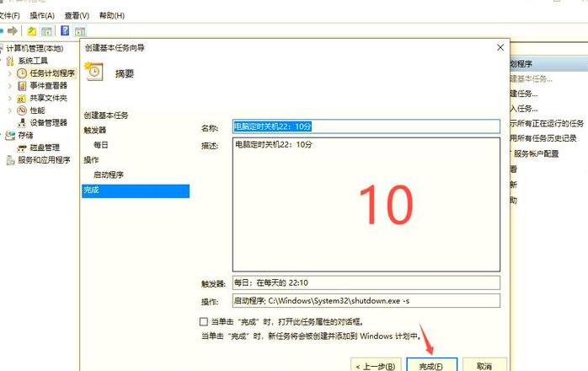
Task: Click the wizard clock icon beside 摘要
Action: click(x=94, y=72)
